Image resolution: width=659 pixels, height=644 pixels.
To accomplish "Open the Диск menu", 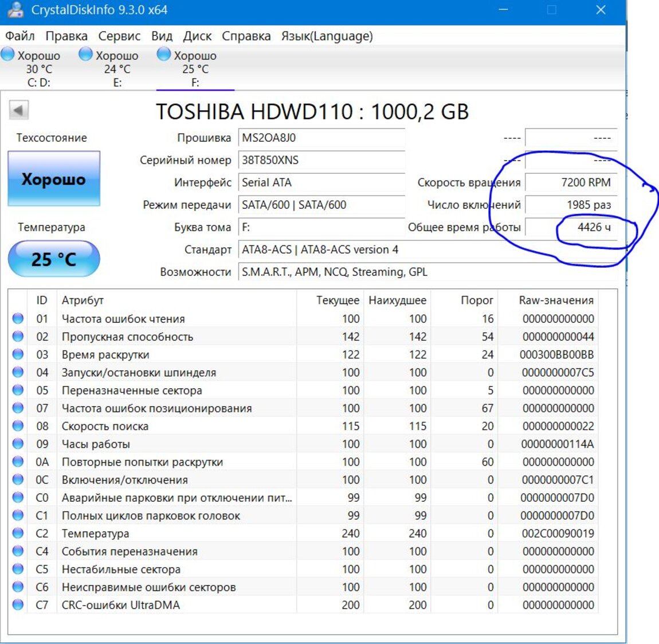I will tap(197, 36).
